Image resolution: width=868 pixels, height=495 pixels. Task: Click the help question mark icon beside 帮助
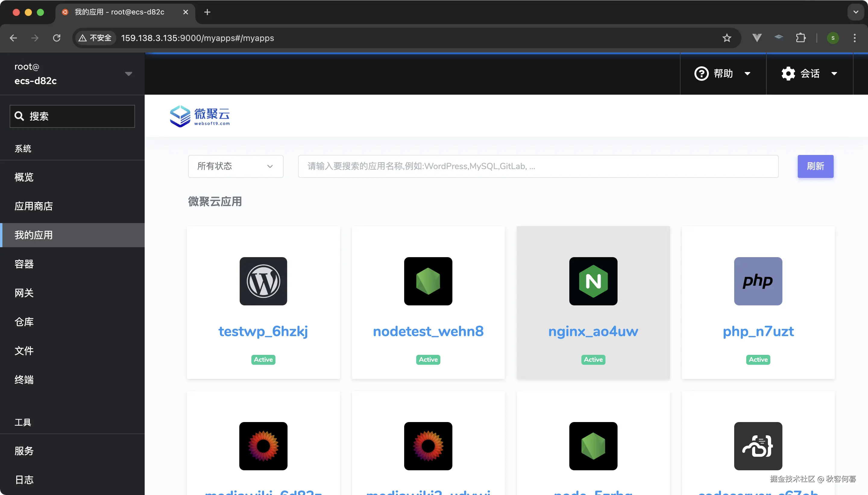coord(701,74)
